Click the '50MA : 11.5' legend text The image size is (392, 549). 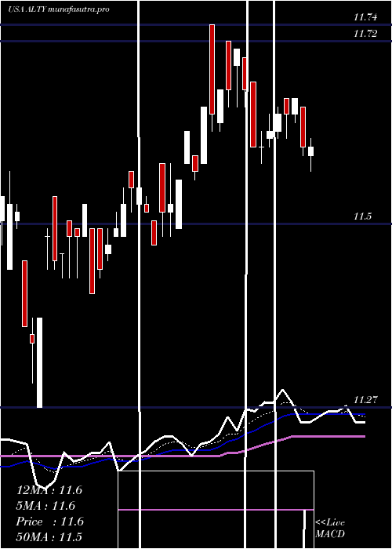pyautogui.click(x=49, y=536)
